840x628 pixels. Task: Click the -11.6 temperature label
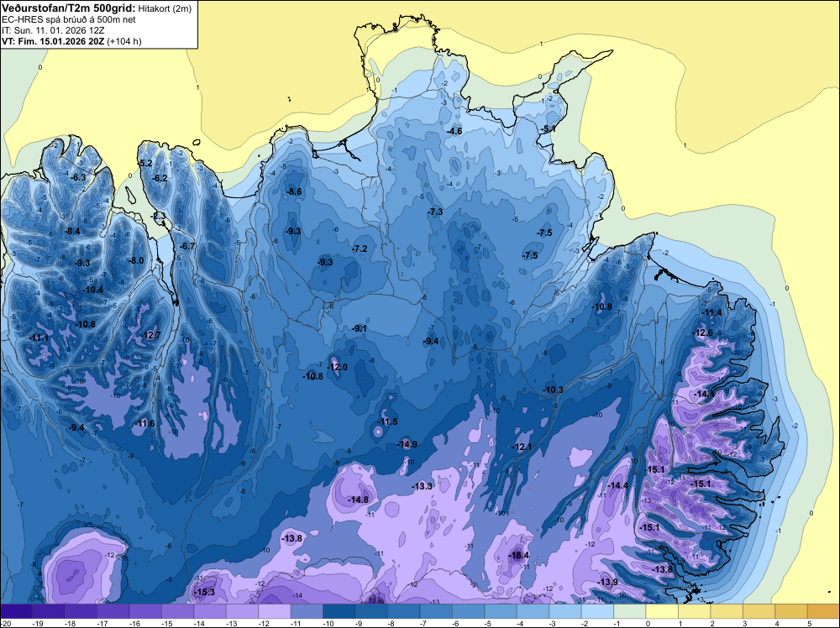(x=144, y=423)
